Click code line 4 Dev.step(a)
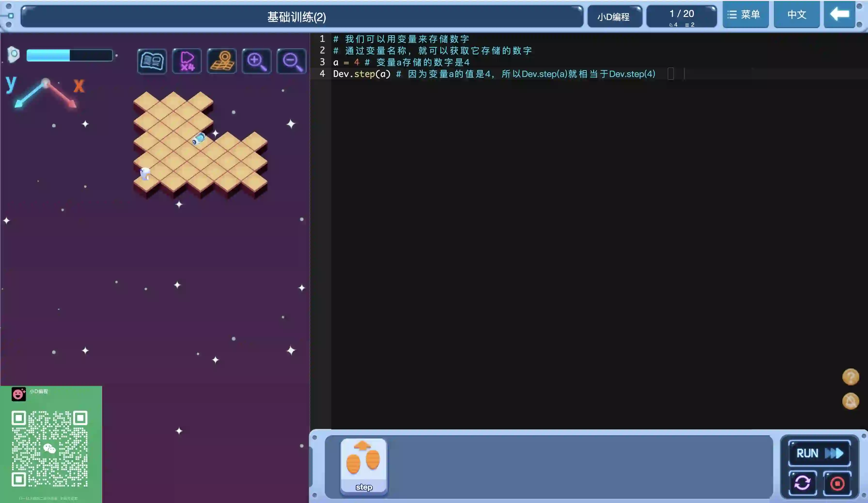 (362, 74)
